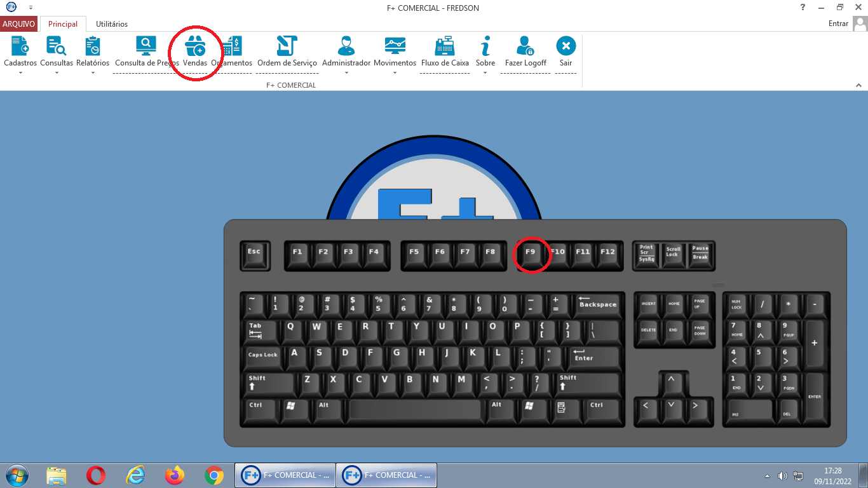Open help via the question mark icon
This screenshot has width=868, height=488.
(803, 7)
